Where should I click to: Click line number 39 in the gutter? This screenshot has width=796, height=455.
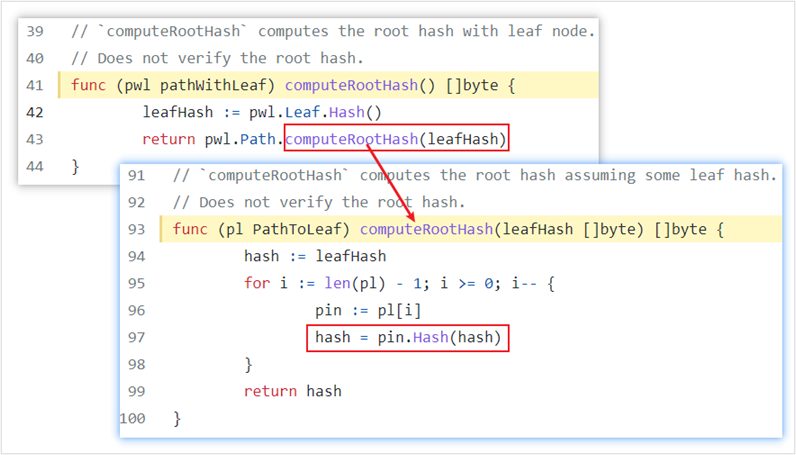click(x=35, y=31)
